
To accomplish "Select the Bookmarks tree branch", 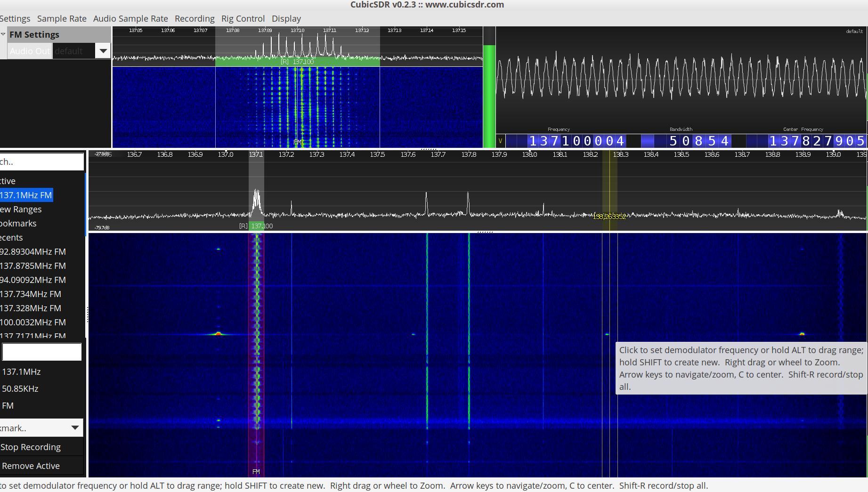I will tap(18, 223).
